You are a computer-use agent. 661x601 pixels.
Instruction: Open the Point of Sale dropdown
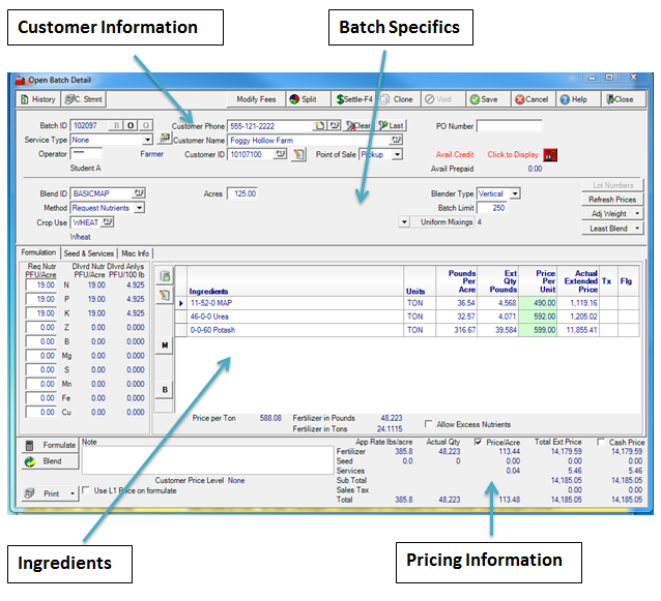click(x=397, y=155)
